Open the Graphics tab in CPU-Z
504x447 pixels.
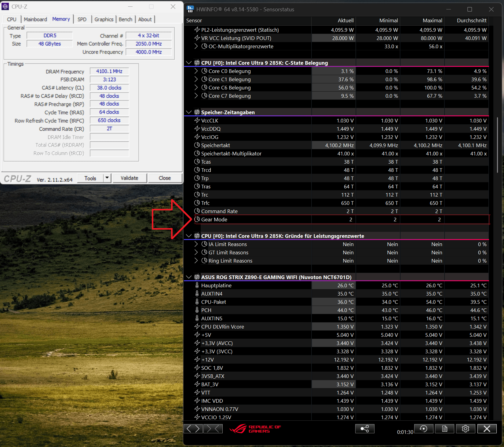tap(104, 19)
